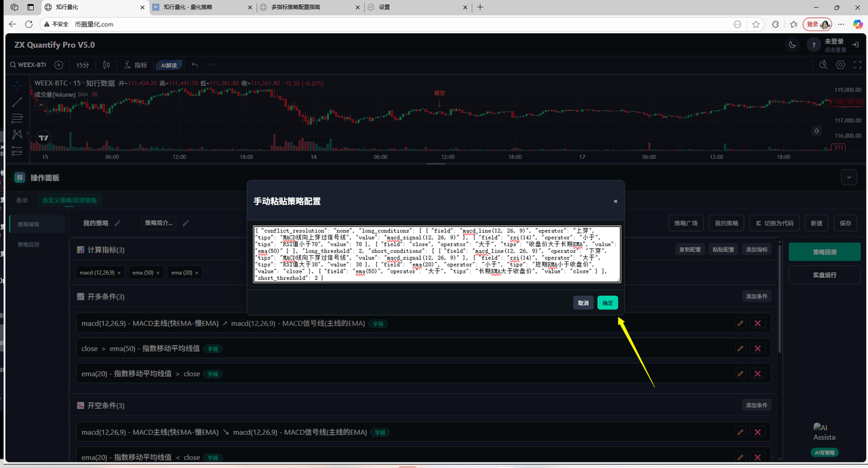Open the 15分 interval dropdown
This screenshot has height=468, width=868.
point(83,65)
